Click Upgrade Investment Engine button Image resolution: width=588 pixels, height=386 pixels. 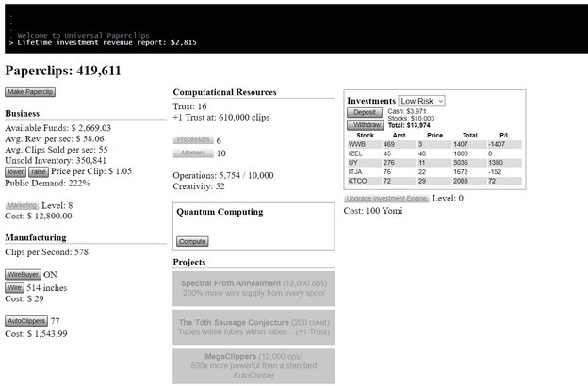click(386, 199)
